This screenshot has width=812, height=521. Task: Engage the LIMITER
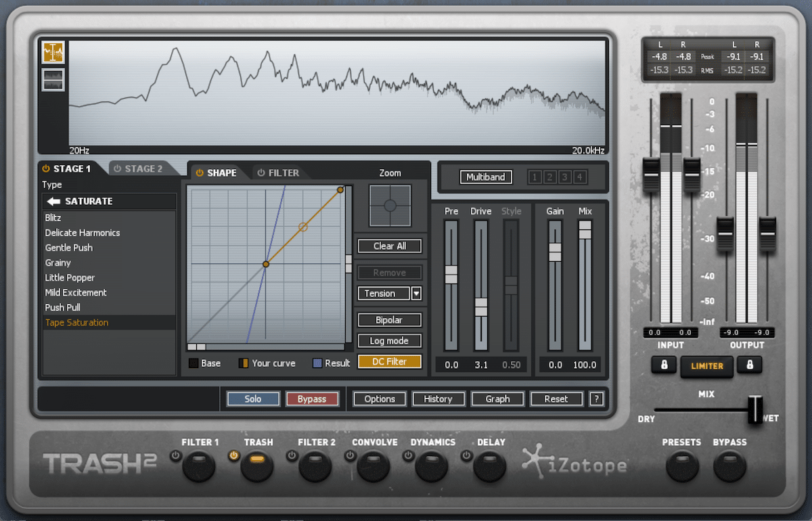click(x=706, y=366)
